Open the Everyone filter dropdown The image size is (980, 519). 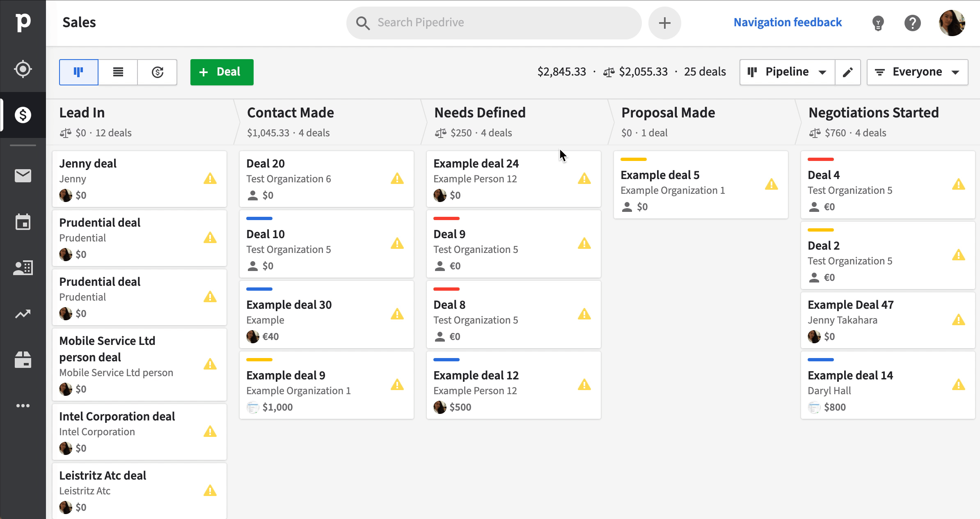tap(917, 72)
